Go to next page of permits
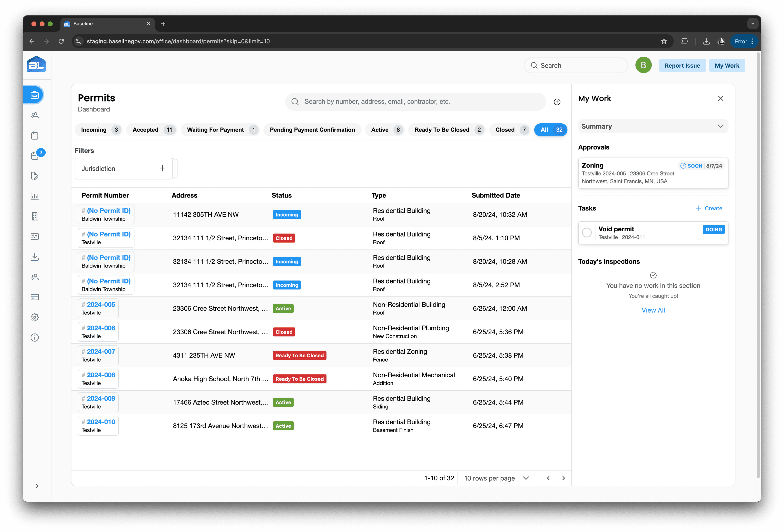Viewport: 784px width, 532px height. pos(563,478)
